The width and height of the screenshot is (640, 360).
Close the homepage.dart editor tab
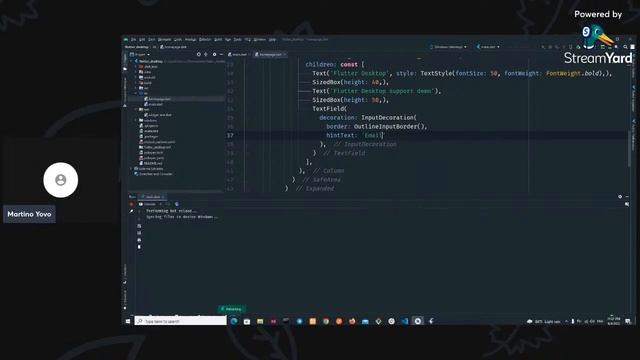point(284,54)
